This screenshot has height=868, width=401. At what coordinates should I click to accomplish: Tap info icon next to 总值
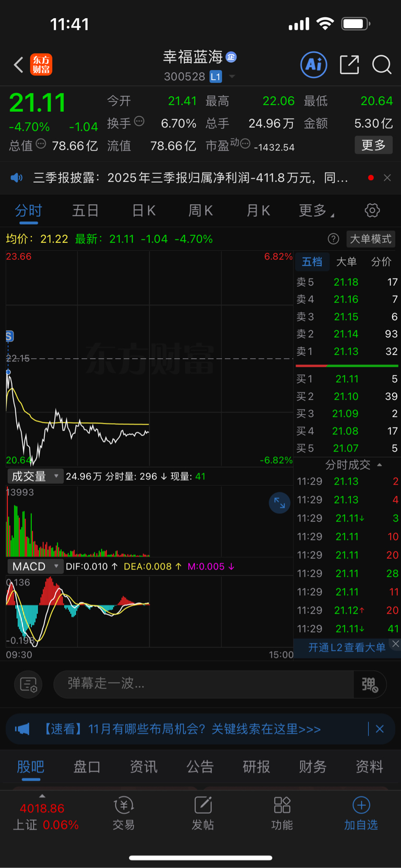tap(41, 144)
